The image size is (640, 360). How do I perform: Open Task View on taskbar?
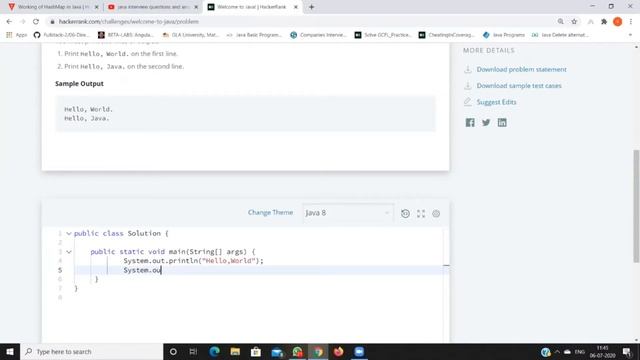193,351
